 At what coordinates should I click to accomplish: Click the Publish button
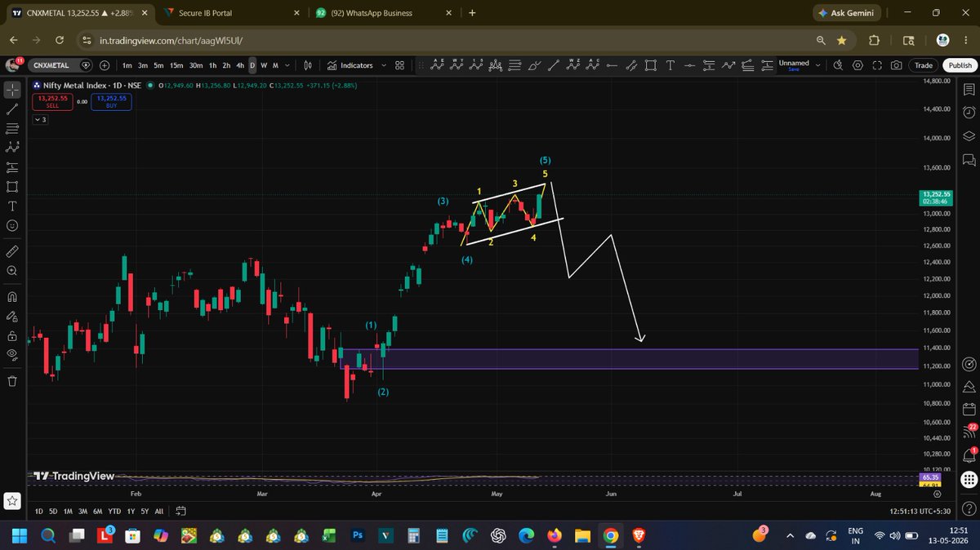(x=960, y=65)
